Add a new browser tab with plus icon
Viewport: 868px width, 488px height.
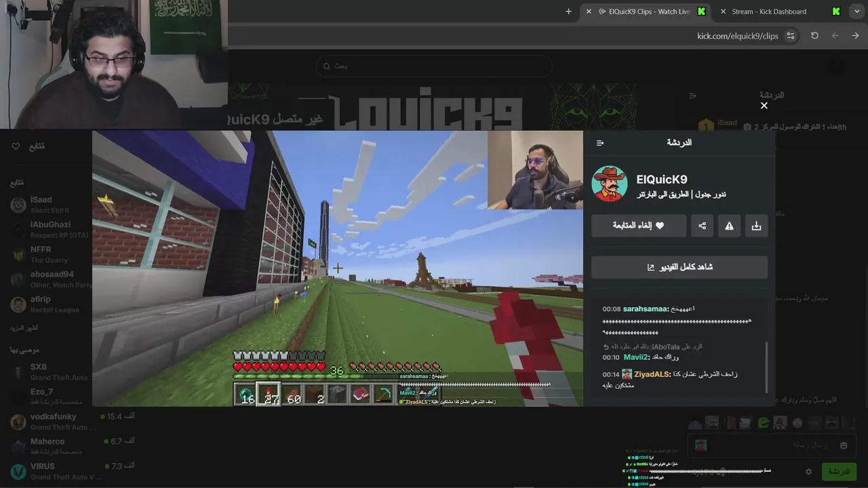click(568, 12)
